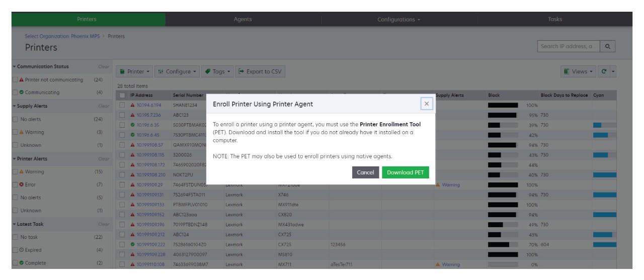Switch to the Agents tab
Image resolution: width=644 pixels, height=280 pixels.
(243, 19)
